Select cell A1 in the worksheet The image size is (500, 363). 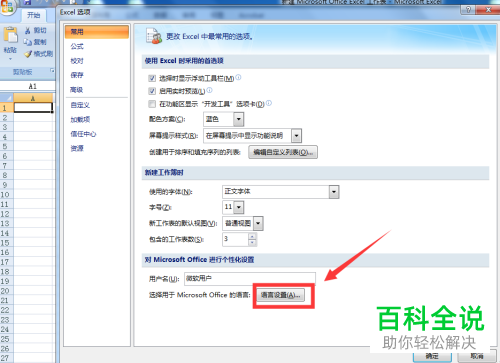coord(33,108)
